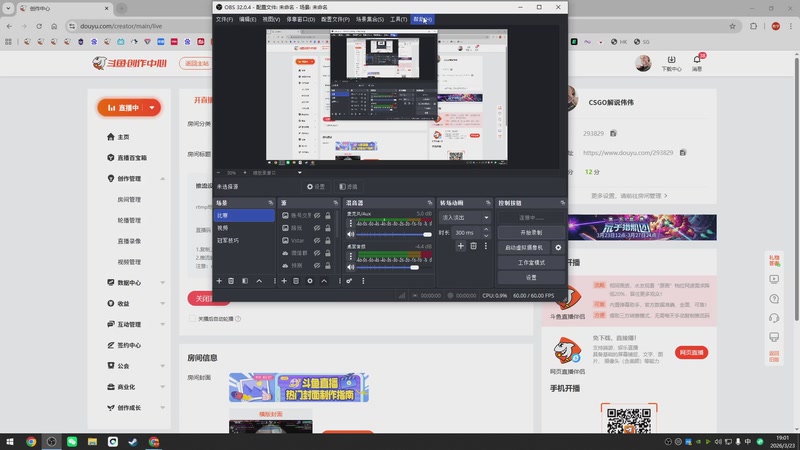Image resolution: width=800 pixels, height=450 pixels.
Task: Mute the 桌面音频 speaker icon
Action: pyautogui.click(x=351, y=267)
